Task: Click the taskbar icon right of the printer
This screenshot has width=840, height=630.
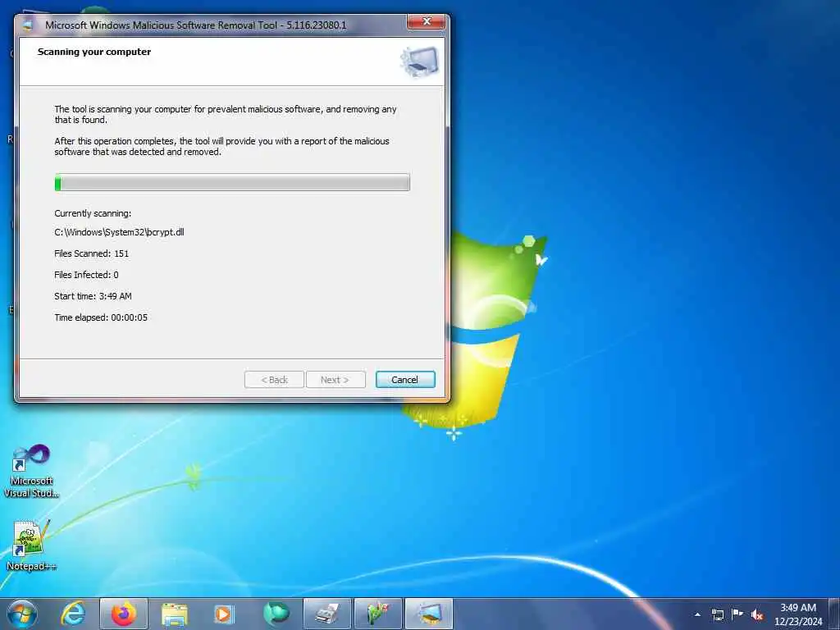Action: pos(377,614)
